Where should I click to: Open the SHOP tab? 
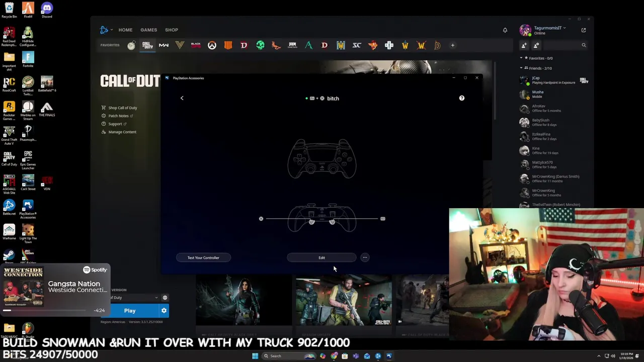coord(172,30)
